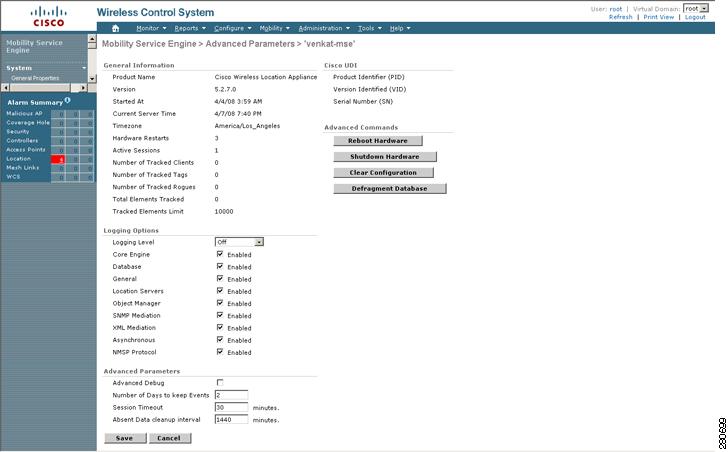This screenshot has width=728, height=452.
Task: Click the Shutdown Hardware button
Action: coord(384,156)
